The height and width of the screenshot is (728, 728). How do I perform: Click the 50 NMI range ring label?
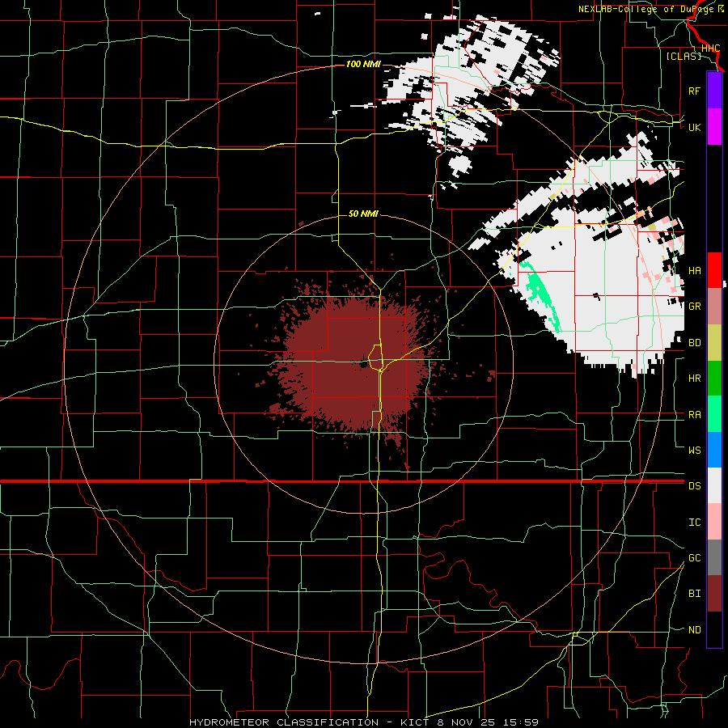point(363,214)
